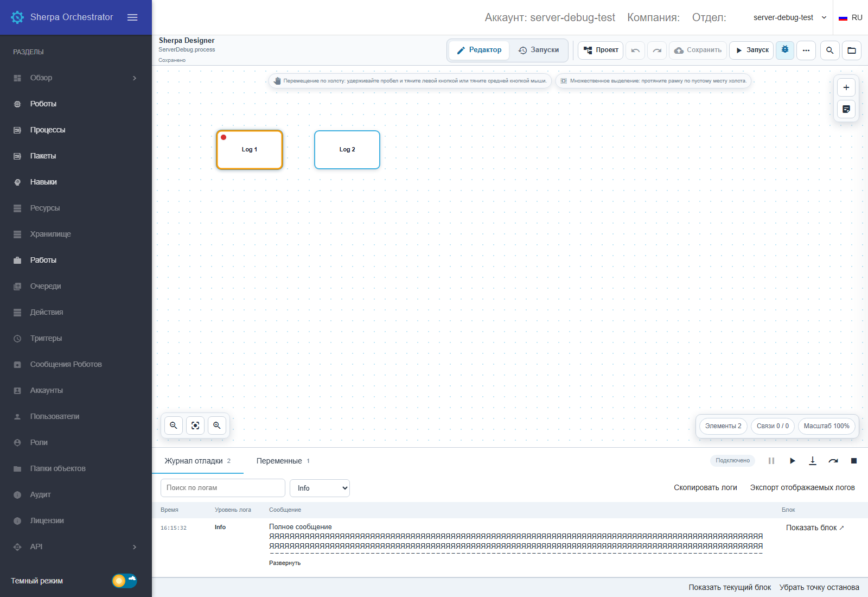Open the folder icon in designer toolbar

coord(852,50)
